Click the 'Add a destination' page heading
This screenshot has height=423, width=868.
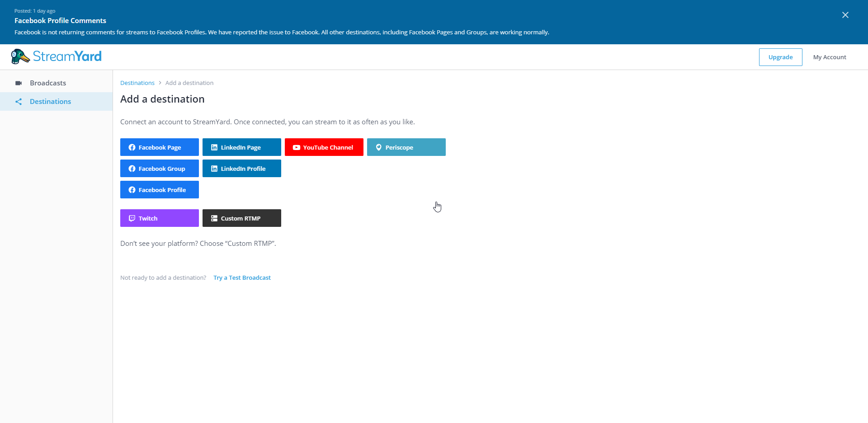point(162,99)
